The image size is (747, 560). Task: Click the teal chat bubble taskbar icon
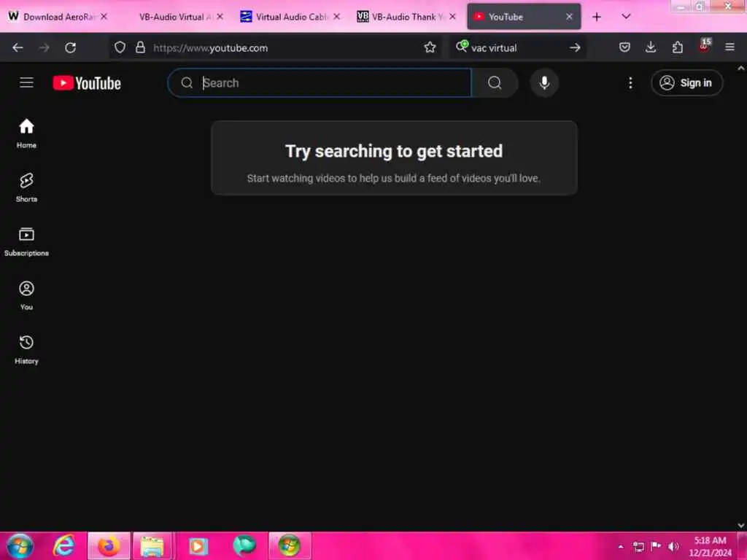[x=244, y=545]
